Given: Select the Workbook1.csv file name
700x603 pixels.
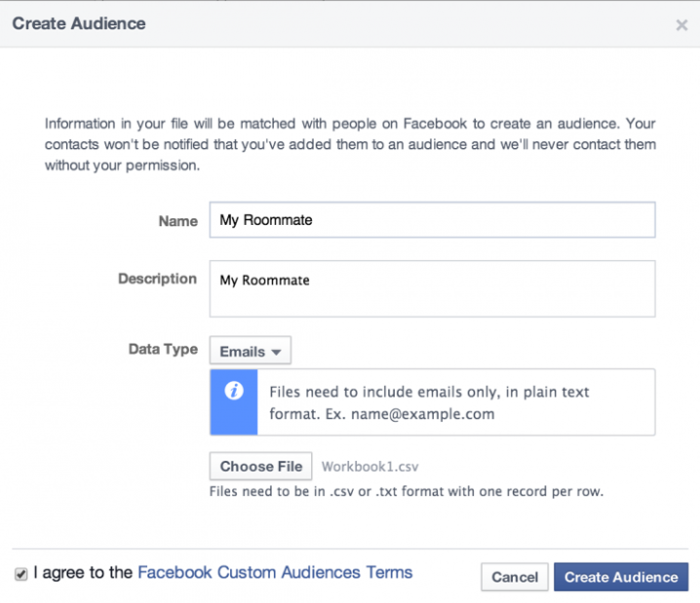Looking at the screenshot, I should coord(370,467).
